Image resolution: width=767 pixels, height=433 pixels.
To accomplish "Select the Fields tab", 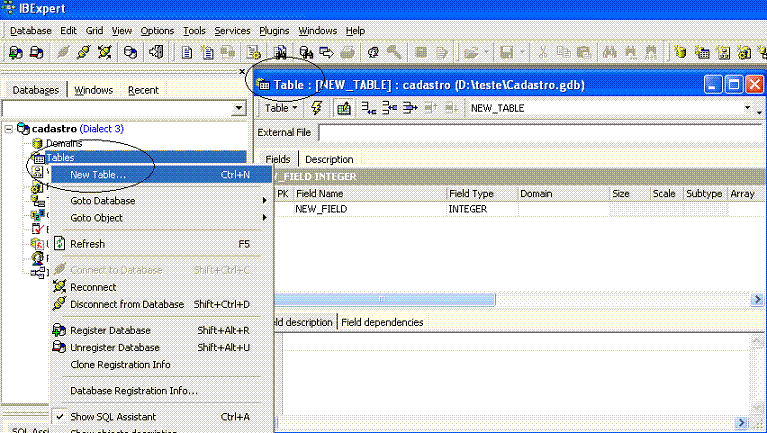I will 278,160.
